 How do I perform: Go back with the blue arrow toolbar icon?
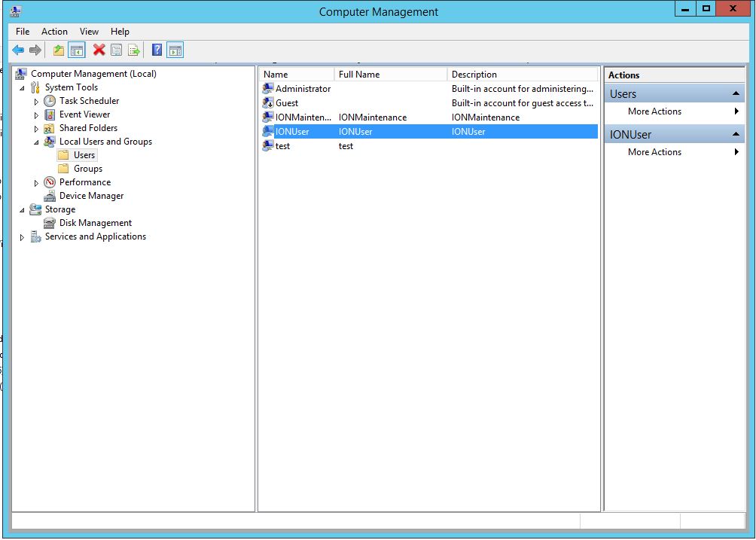pos(18,50)
